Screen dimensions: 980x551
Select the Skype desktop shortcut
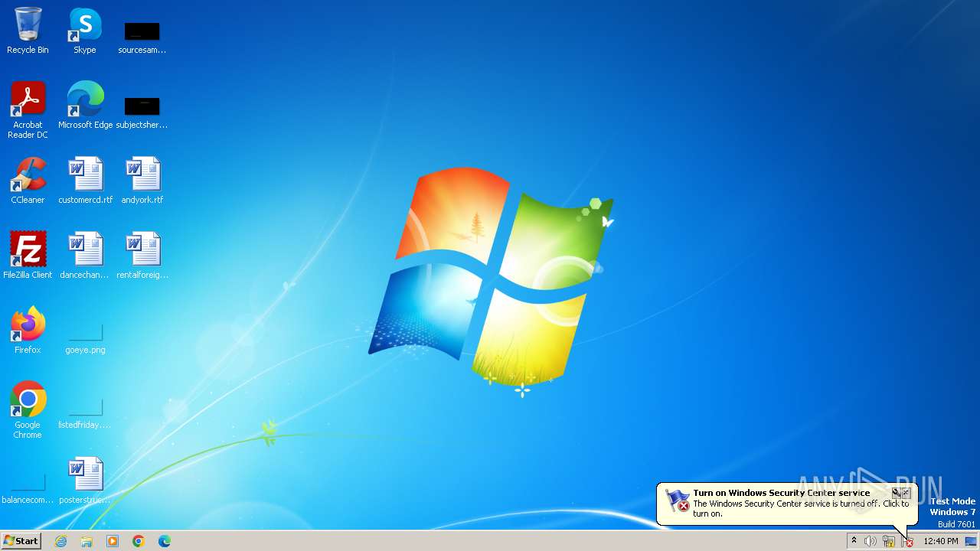pos(85,31)
